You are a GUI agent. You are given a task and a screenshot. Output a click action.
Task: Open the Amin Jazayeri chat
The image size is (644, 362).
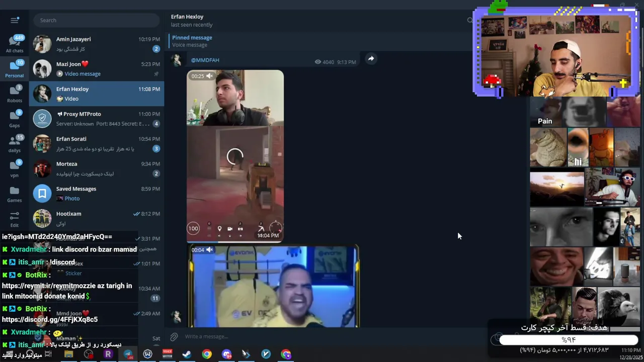tap(97, 44)
